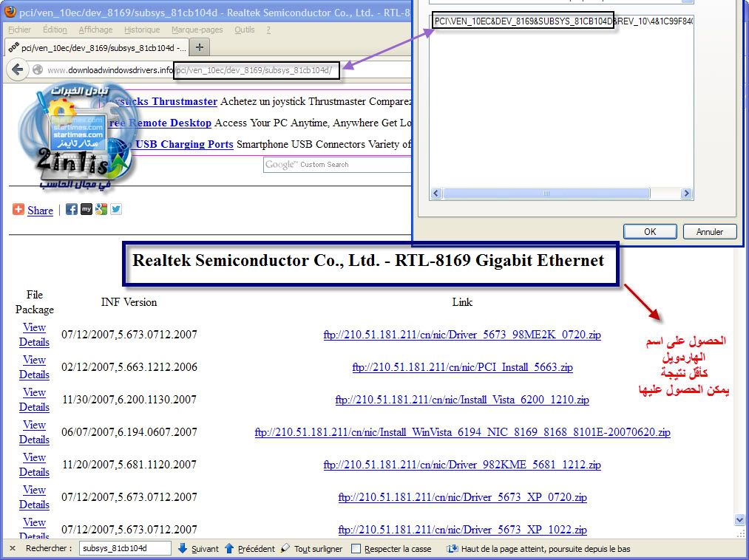749x560 pixels.
Task: Open the Share link
Action: pos(40,211)
